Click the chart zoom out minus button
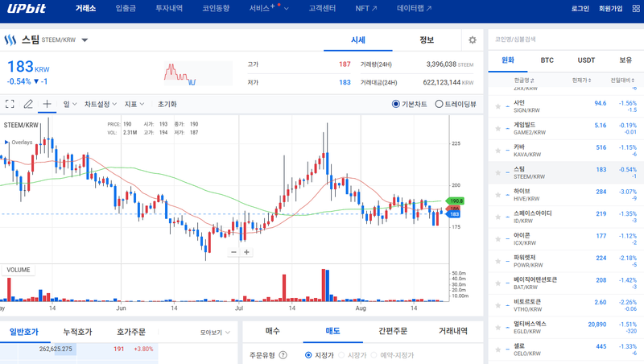The image size is (644, 364). [233, 252]
